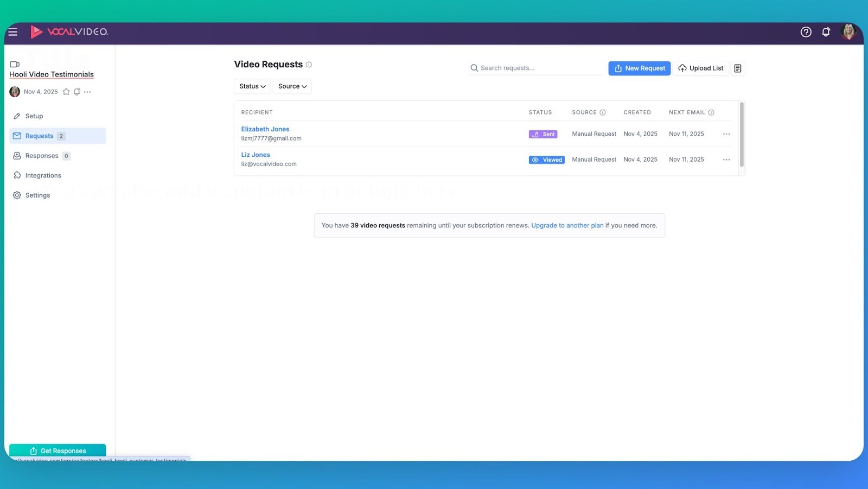Click the Responses count badge 0

click(x=66, y=156)
